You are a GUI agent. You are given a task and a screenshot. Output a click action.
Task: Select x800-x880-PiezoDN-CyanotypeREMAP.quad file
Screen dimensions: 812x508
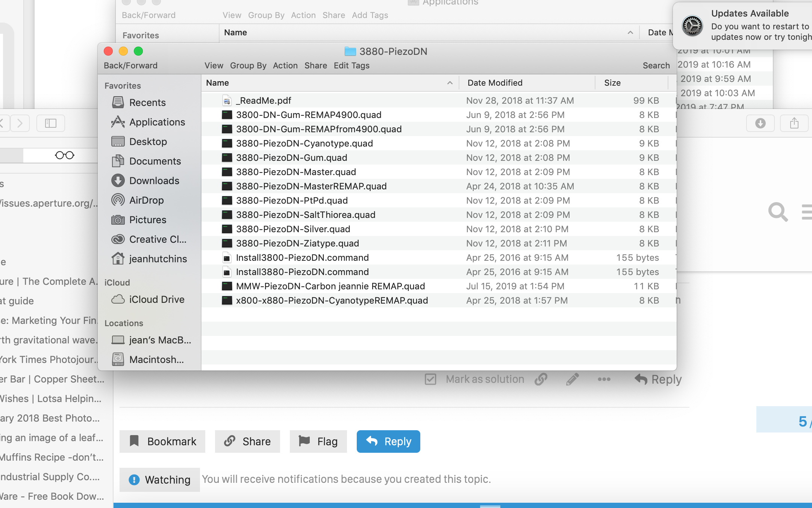coord(439,301)
